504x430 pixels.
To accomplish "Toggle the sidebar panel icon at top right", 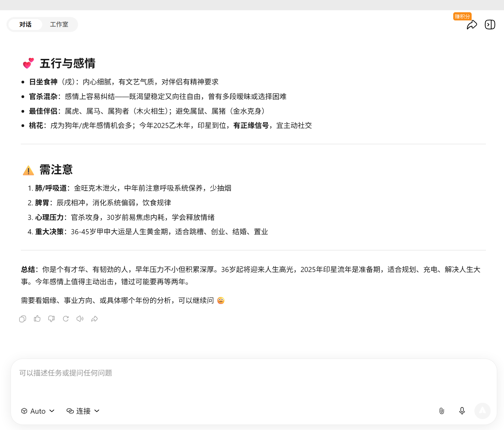I will (x=490, y=25).
